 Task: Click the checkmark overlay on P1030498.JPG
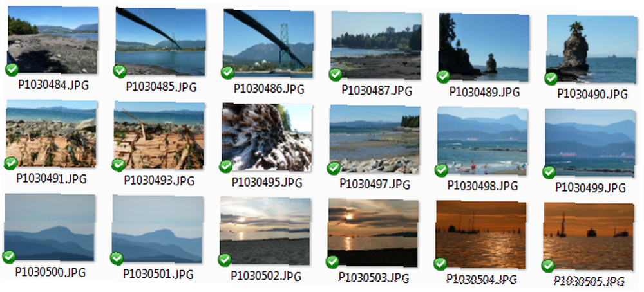(441, 170)
